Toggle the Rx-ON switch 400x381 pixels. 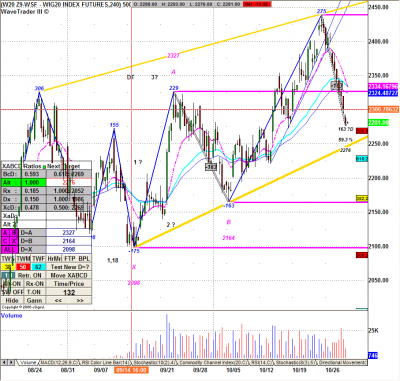point(35,284)
